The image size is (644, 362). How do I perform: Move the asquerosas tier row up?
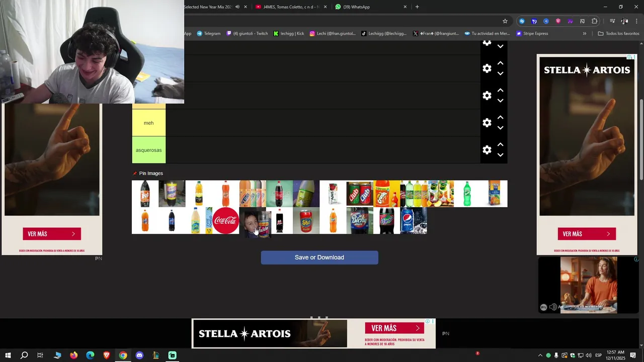coord(500,144)
